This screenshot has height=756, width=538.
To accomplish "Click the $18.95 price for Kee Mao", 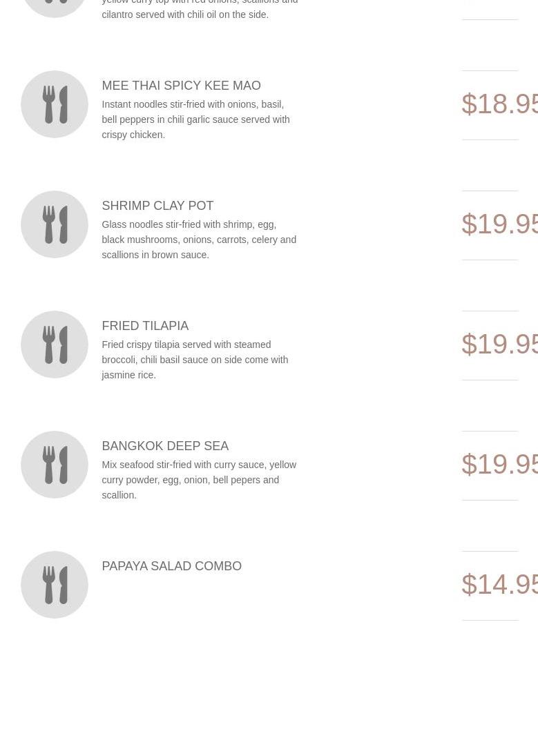I will pos(499,104).
